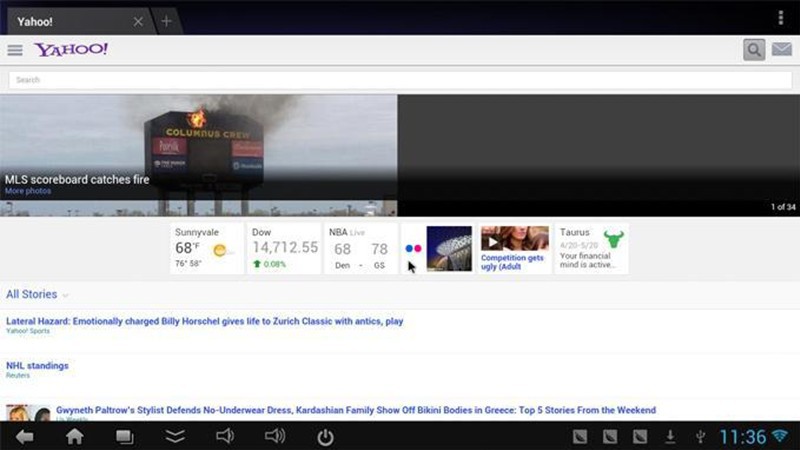Click the More photos link
The width and height of the screenshot is (800, 450).
click(28, 191)
